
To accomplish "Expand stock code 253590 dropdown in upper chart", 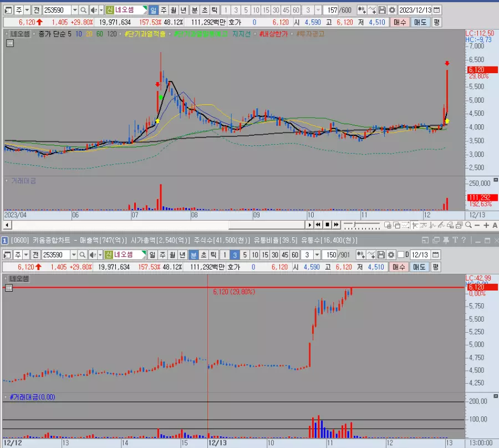I will point(75,10).
